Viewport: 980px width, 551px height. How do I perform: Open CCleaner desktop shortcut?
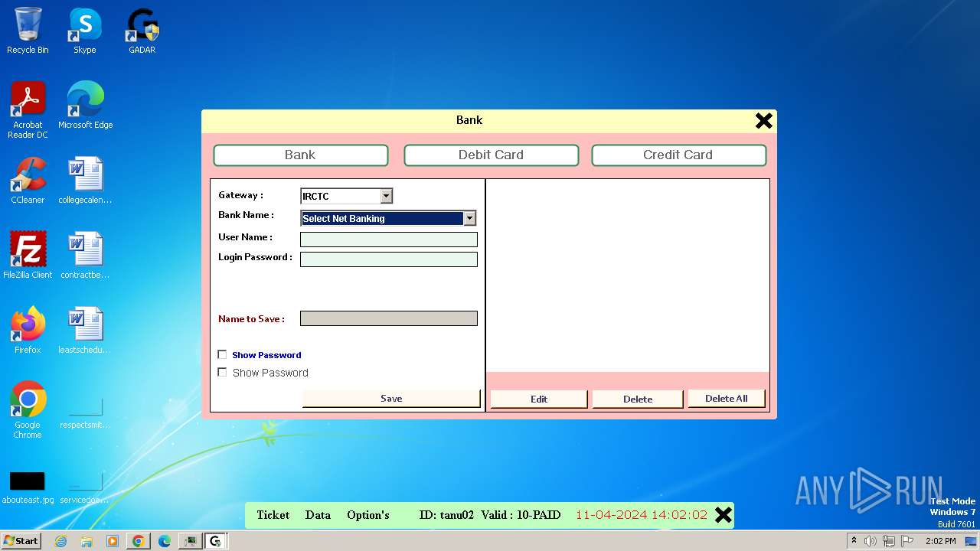pyautogui.click(x=28, y=181)
